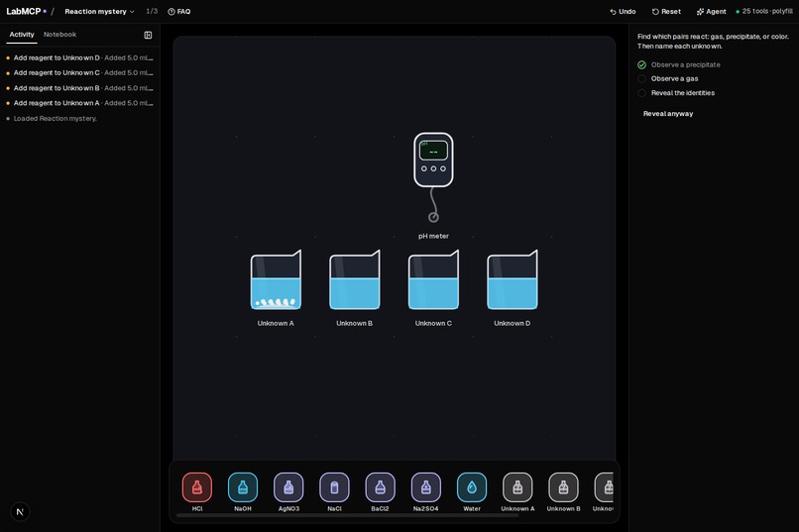
Task: Click the Unknown B beaker
Action: coord(355,280)
